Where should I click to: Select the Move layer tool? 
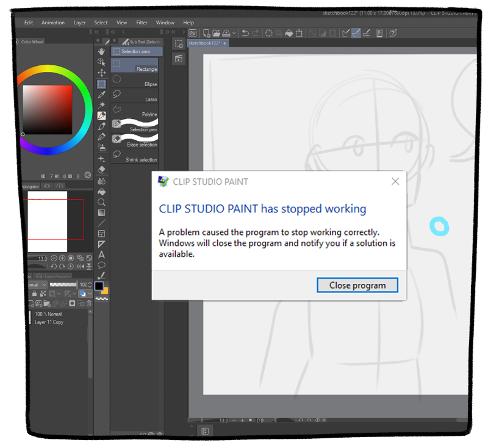click(x=101, y=73)
